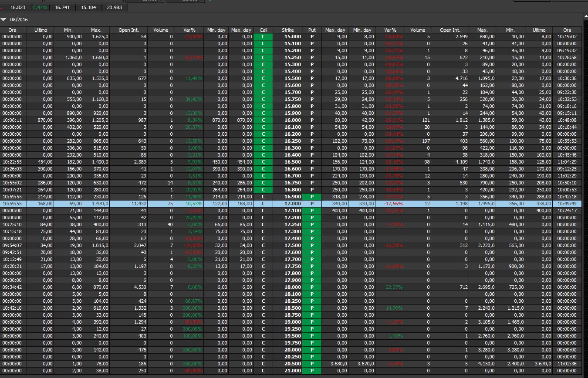This screenshot has width=588, height=378.
Task: Select the C cell for strike 21.000
Action: click(263, 371)
